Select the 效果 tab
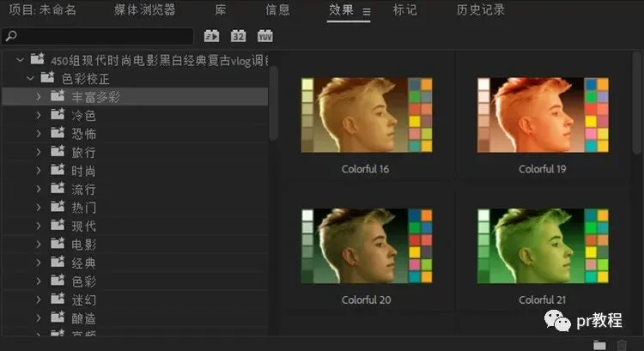 coord(341,9)
